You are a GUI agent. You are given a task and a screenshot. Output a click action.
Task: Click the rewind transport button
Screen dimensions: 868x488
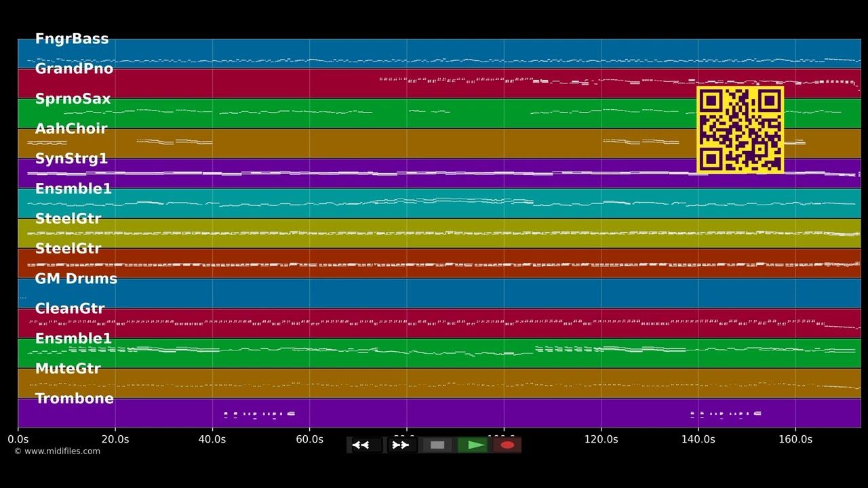click(366, 445)
